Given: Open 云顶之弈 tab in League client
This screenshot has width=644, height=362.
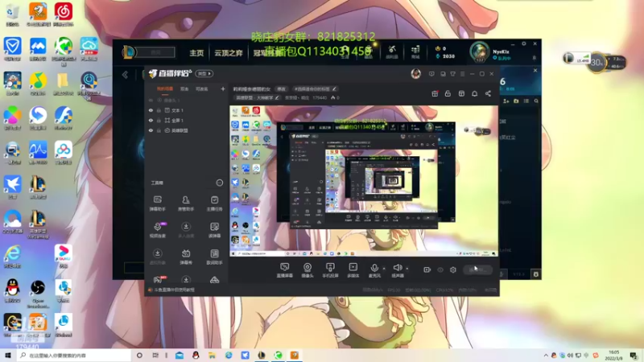Looking at the screenshot, I should click(229, 53).
